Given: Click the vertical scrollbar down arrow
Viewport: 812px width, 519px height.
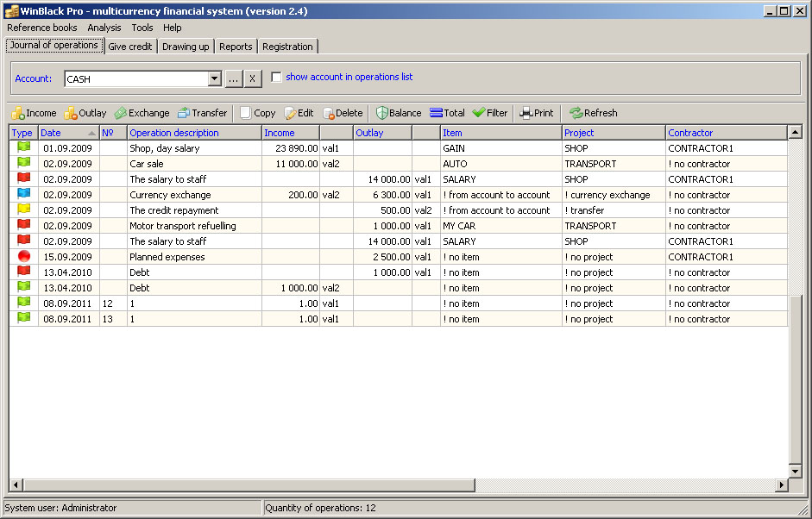Looking at the screenshot, I should click(x=796, y=471).
